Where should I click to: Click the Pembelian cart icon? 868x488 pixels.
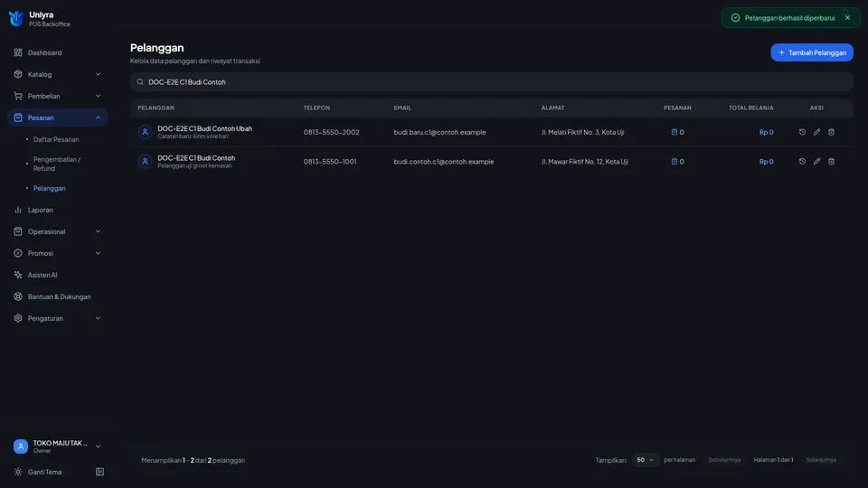coord(18,96)
